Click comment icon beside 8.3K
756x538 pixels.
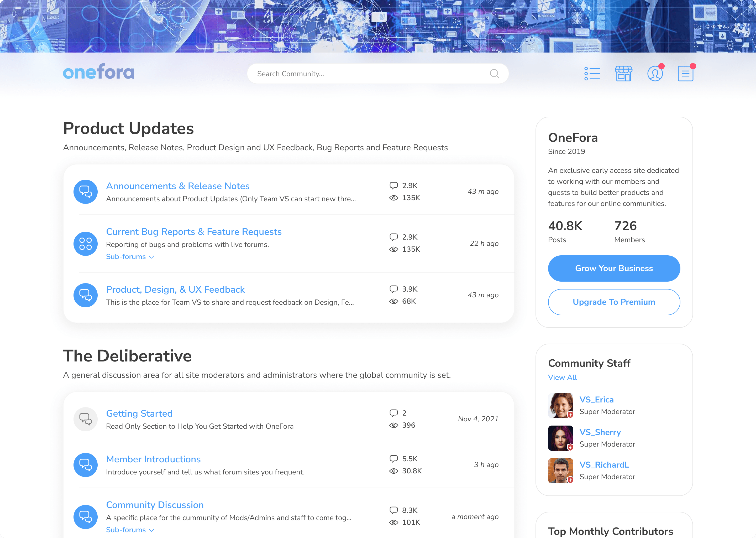393,510
